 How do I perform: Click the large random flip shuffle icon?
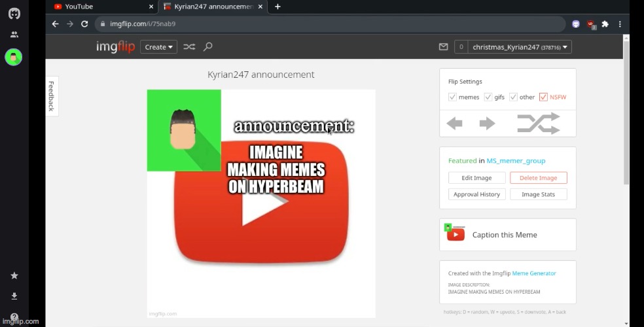point(539,123)
